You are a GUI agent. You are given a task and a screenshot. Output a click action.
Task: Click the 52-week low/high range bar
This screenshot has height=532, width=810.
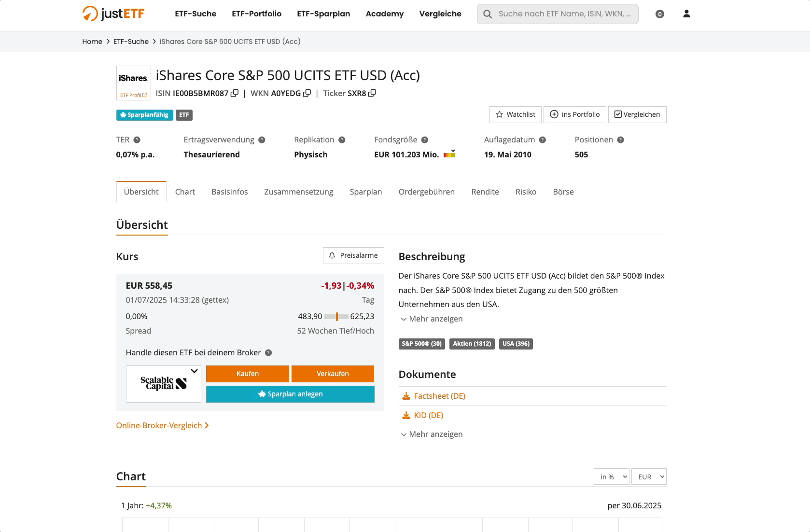[x=336, y=317]
